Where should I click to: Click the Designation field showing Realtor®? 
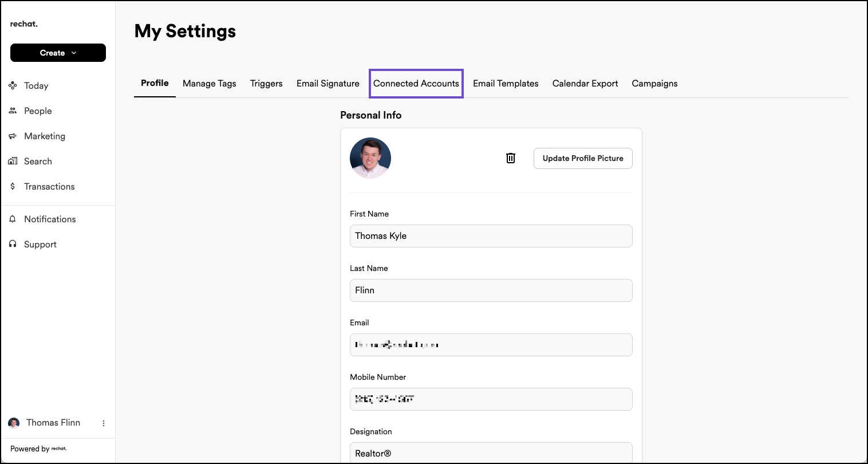pos(491,453)
